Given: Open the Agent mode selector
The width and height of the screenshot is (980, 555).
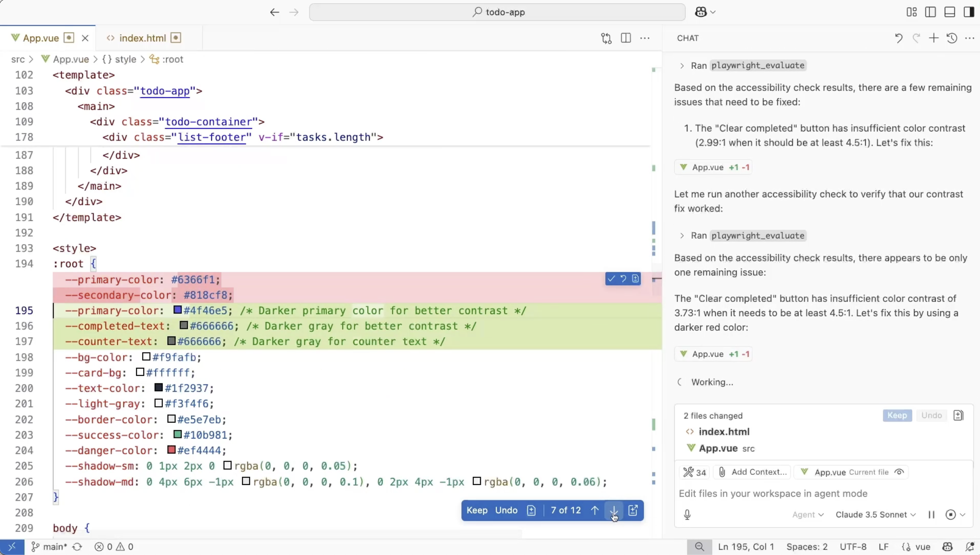Looking at the screenshot, I should (x=807, y=515).
